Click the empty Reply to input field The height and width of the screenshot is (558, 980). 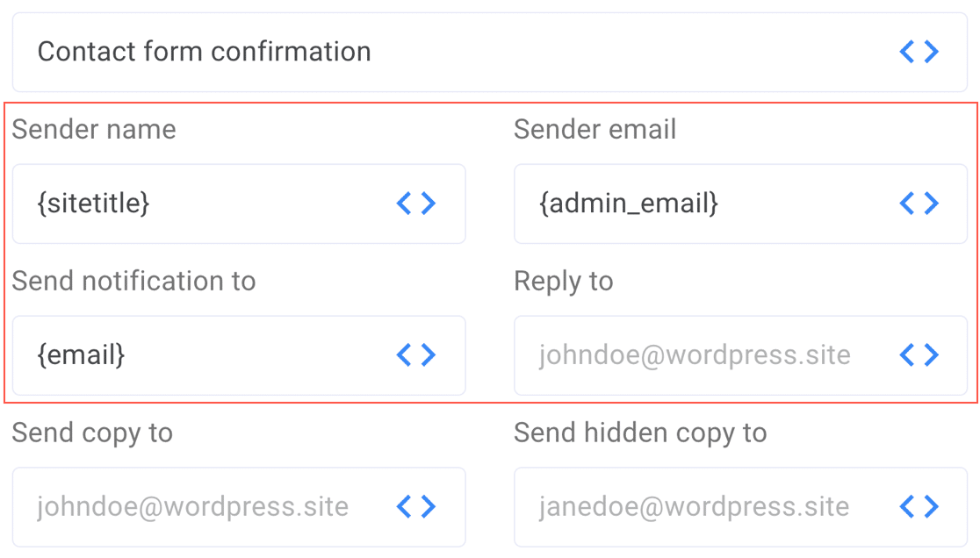[740, 355]
